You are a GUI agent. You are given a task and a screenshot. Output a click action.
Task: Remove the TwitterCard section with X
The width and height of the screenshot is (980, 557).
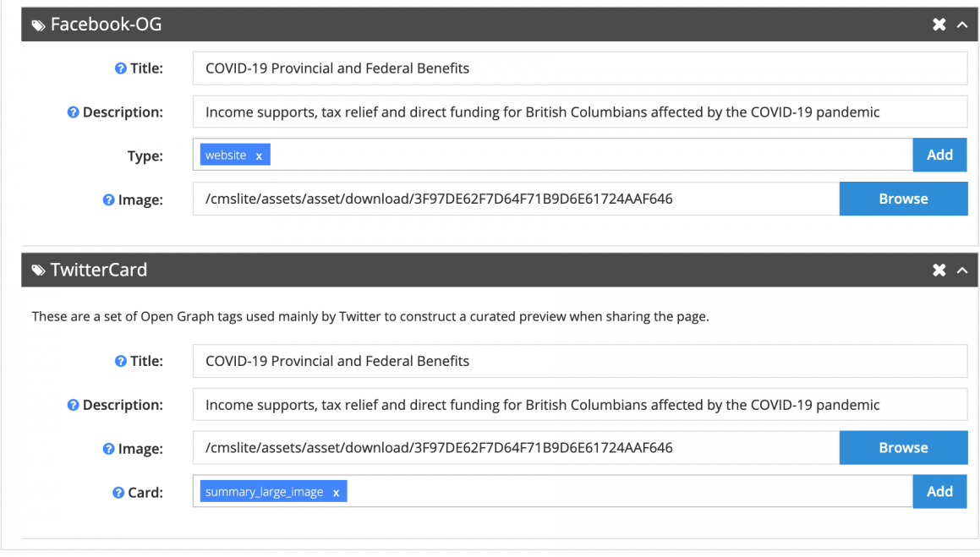[x=939, y=270]
